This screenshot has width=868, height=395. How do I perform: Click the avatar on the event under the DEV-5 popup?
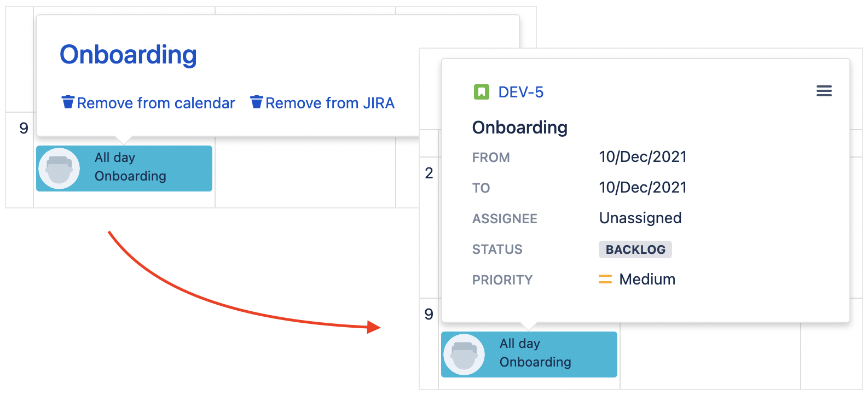[x=464, y=355]
